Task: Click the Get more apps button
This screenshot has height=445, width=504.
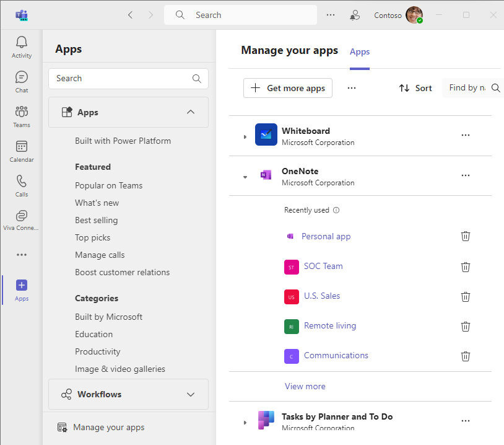Action: click(288, 88)
